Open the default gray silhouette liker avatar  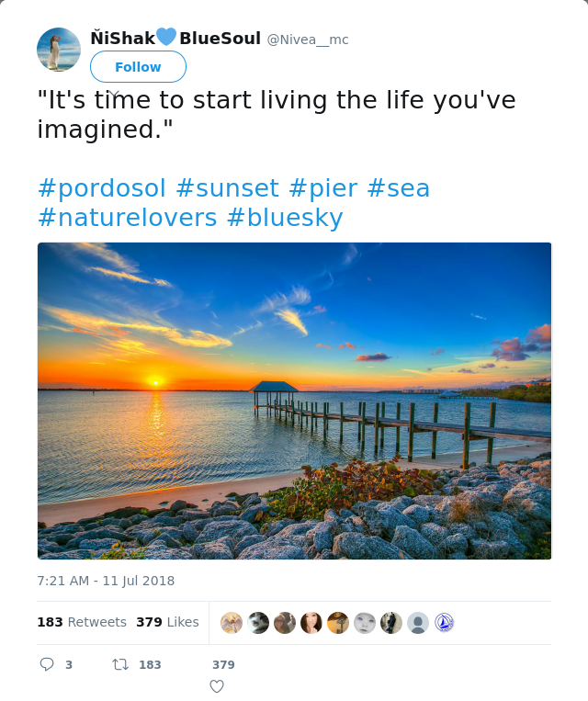pyautogui.click(x=418, y=623)
